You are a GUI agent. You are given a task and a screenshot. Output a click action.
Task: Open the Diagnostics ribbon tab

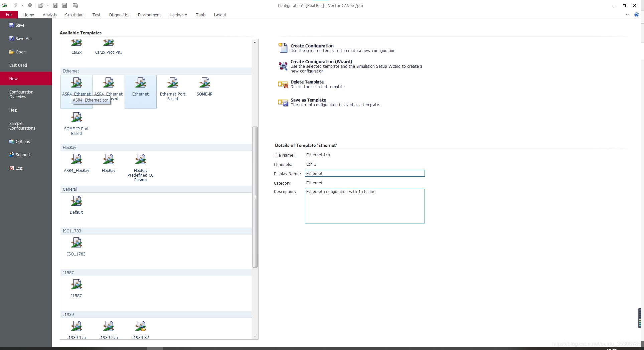[x=119, y=15]
